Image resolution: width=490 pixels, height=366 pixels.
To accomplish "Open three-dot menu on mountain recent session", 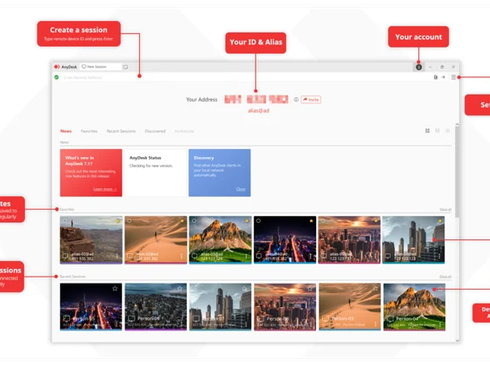I will (x=440, y=324).
